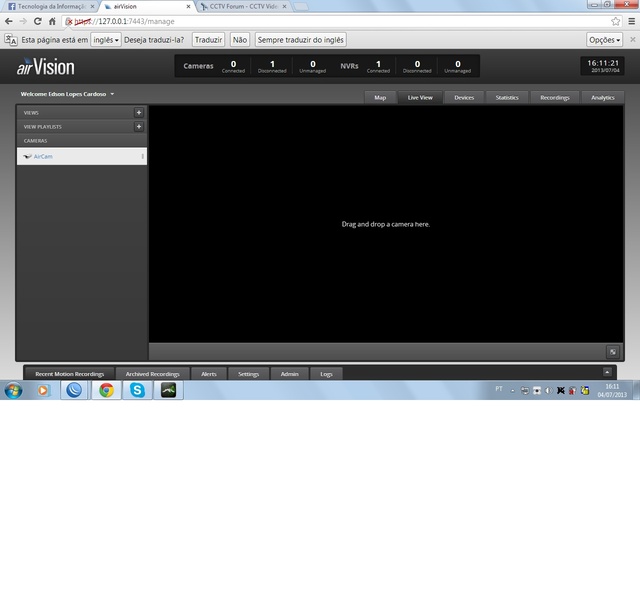Click Sempre traduzir do inglês button

click(301, 40)
